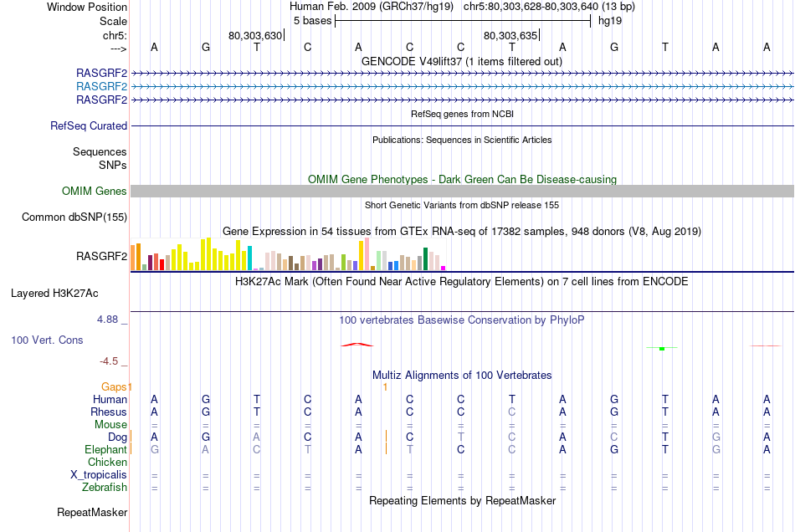The height and width of the screenshot is (532, 795).
Task: Open Repeating Elements by RepeatMasker title
Action: (463, 501)
